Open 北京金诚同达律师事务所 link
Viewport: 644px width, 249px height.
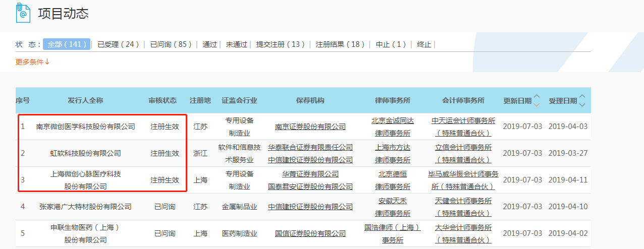pyautogui.click(x=393, y=127)
